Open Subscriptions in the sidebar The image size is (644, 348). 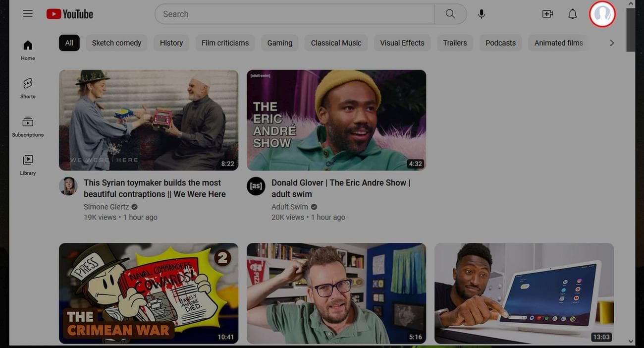tap(28, 126)
